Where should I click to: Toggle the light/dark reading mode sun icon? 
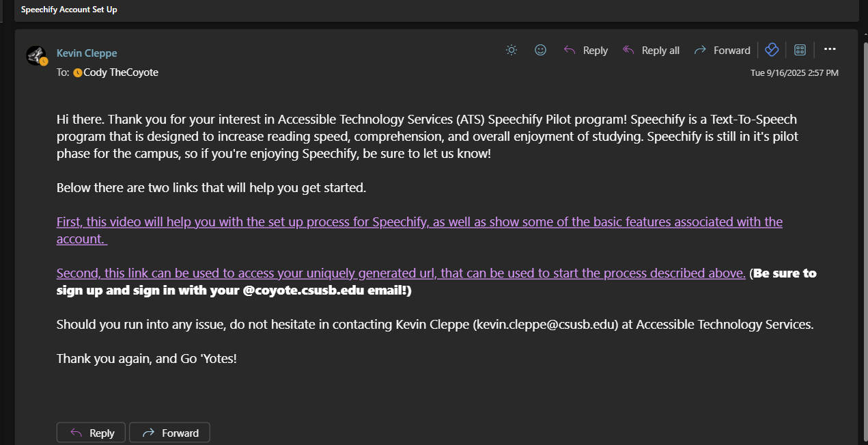512,50
